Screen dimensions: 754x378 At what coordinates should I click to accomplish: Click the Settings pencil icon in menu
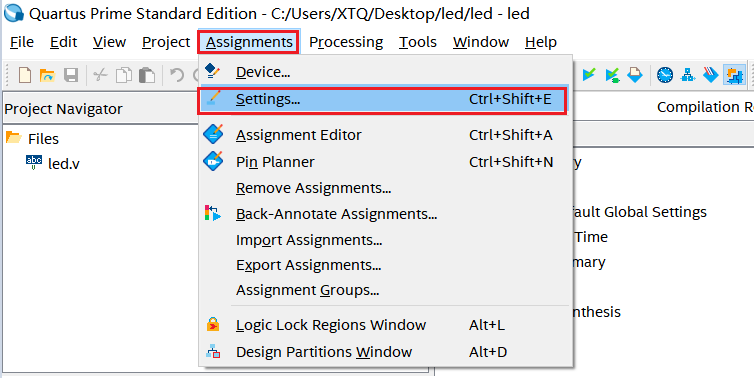213,99
